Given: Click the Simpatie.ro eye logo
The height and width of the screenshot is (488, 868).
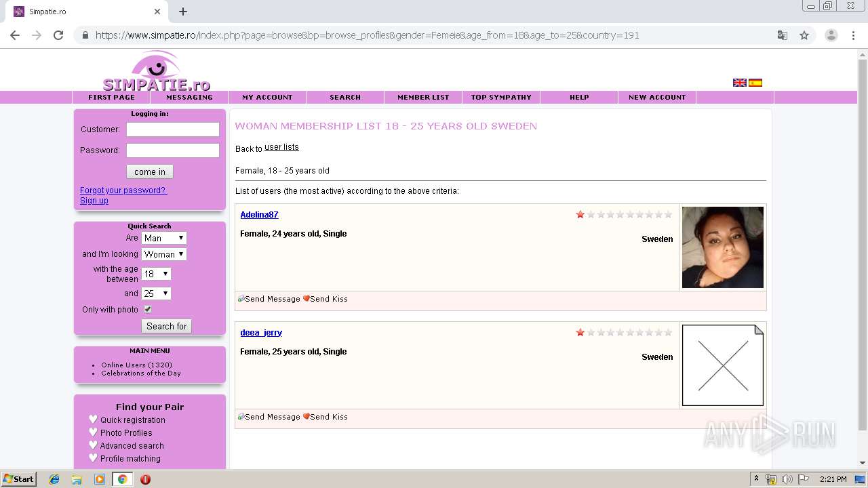Looking at the screenshot, I should [156, 72].
